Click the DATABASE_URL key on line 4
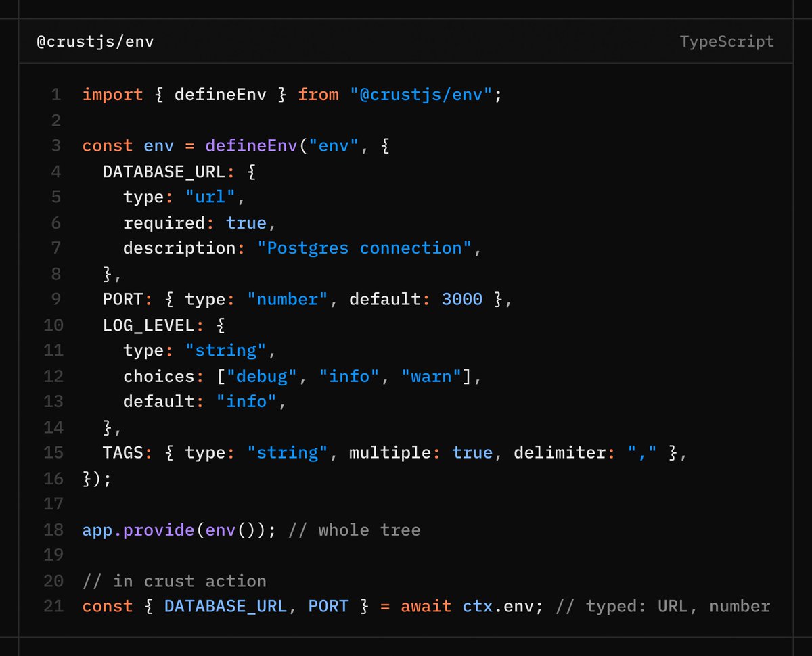This screenshot has height=656, width=812. click(x=164, y=172)
